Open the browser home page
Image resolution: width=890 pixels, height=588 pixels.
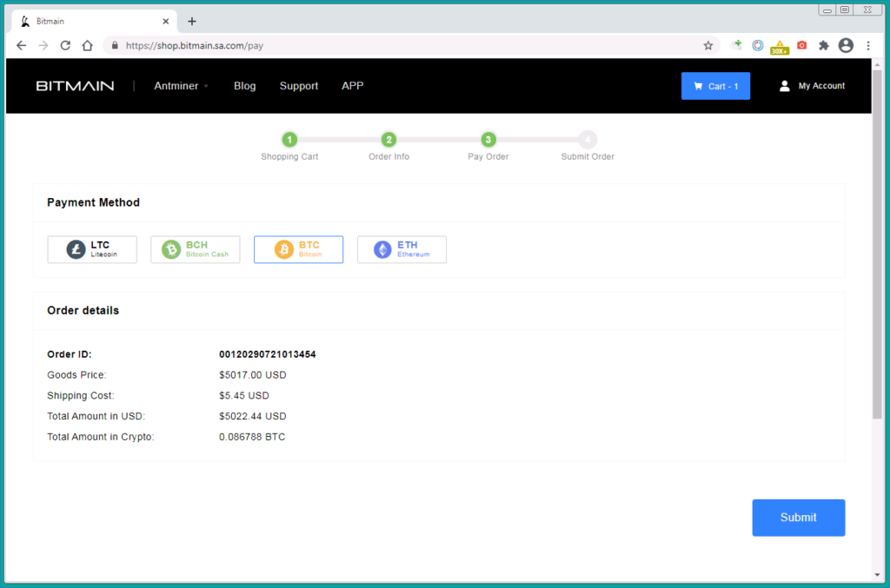[x=88, y=45]
